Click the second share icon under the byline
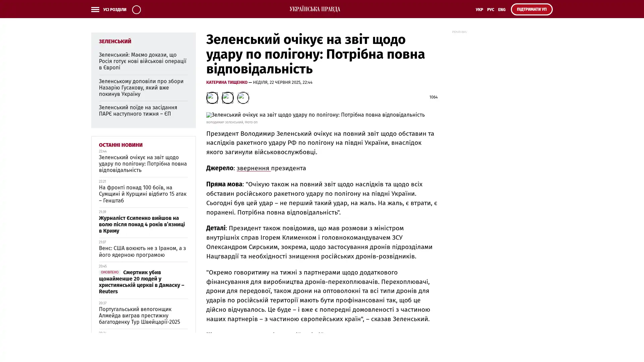Image resolution: width=644 pixels, height=362 pixels. (227, 98)
